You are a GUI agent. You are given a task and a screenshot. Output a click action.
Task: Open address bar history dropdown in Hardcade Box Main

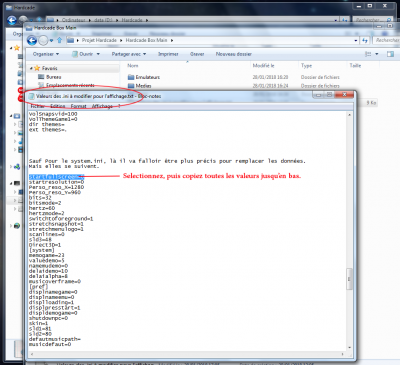356,40
